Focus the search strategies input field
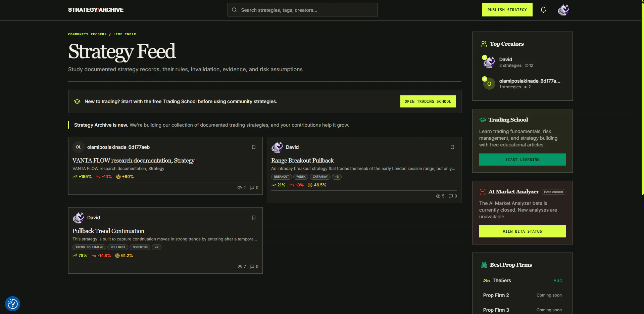 point(302,10)
